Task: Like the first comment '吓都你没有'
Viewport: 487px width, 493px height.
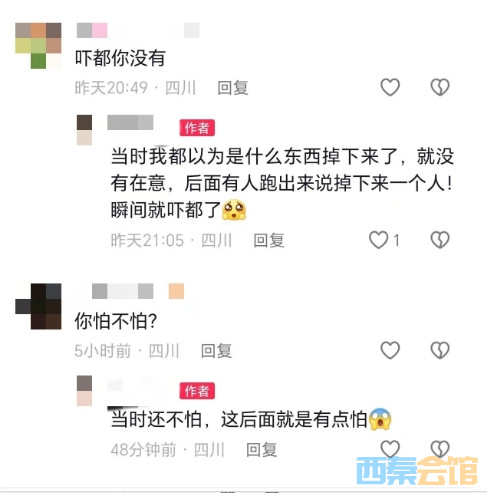Action: [390, 87]
